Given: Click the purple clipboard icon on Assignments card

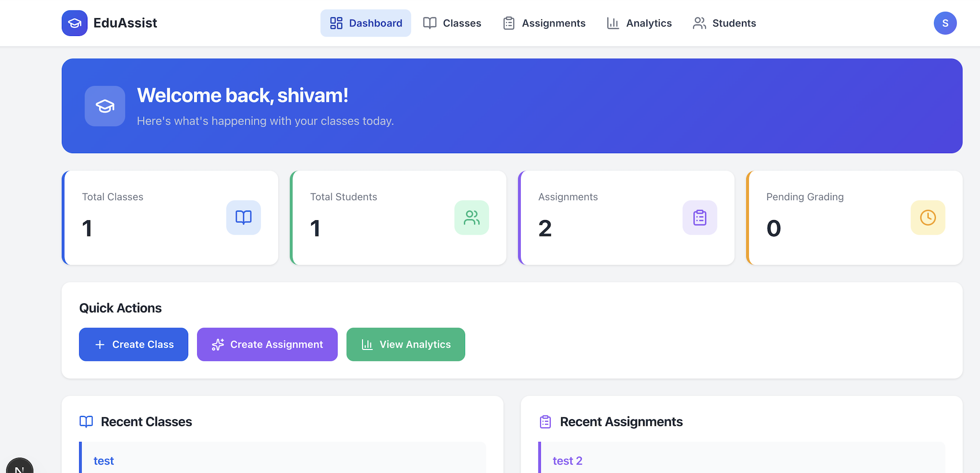Looking at the screenshot, I should pyautogui.click(x=700, y=217).
